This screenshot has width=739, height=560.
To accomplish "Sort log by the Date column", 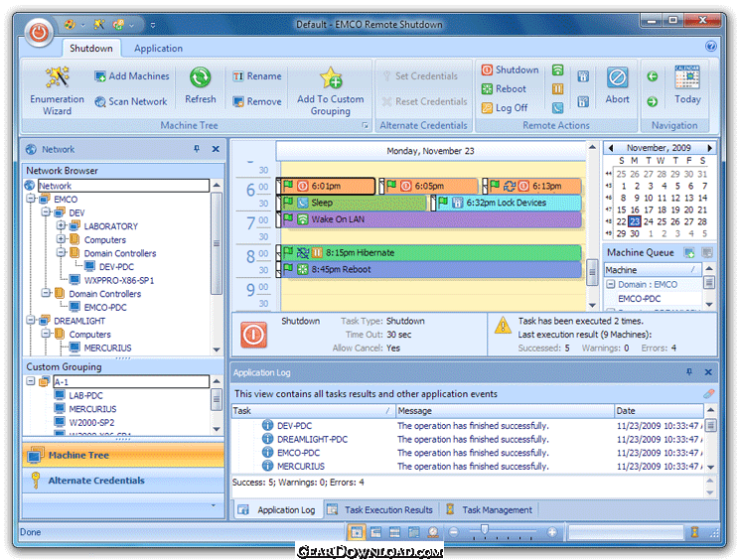I will click(x=659, y=411).
